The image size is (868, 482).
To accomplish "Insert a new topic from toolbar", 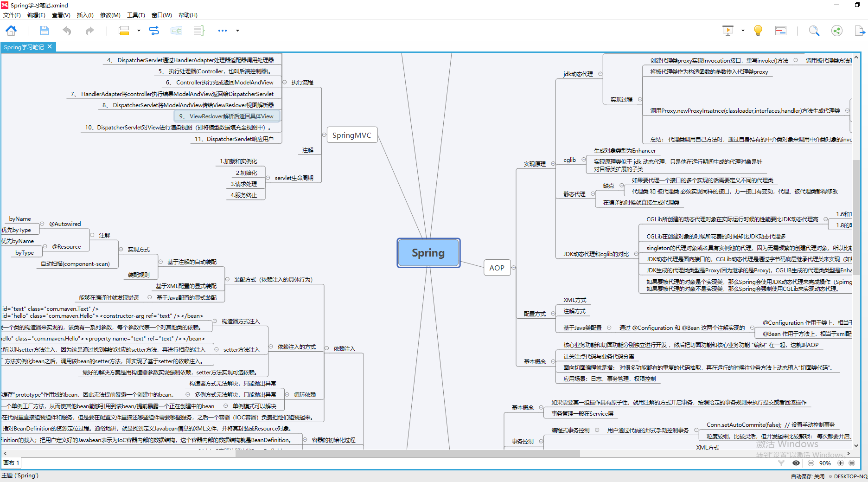I will (x=124, y=31).
